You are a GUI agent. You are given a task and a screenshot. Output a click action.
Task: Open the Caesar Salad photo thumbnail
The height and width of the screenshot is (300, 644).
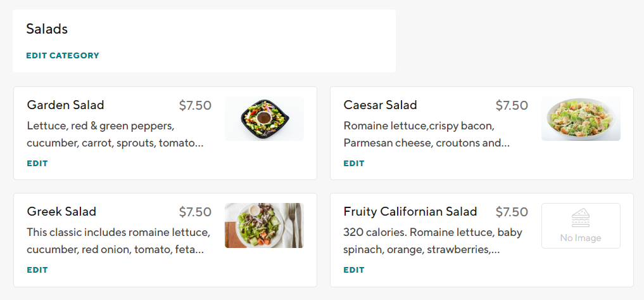click(581, 119)
